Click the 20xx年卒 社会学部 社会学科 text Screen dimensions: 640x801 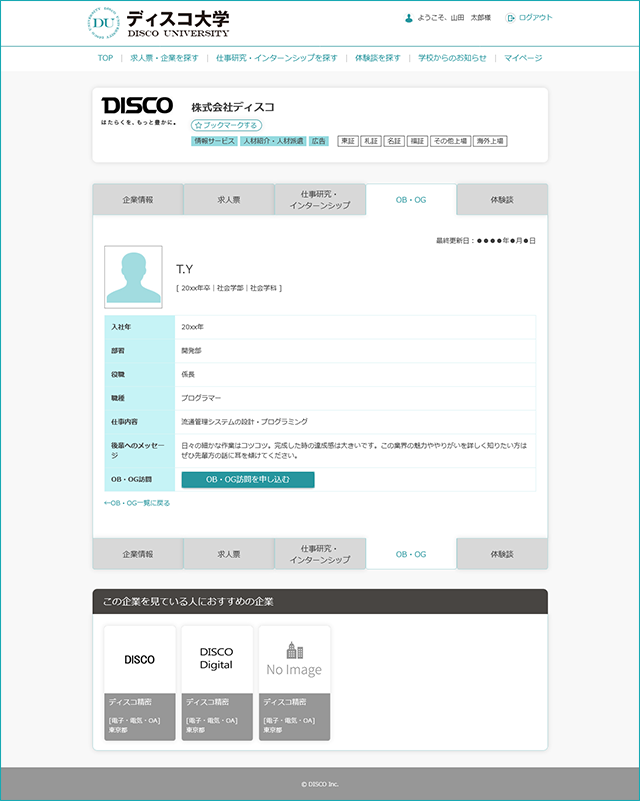[x=229, y=288]
